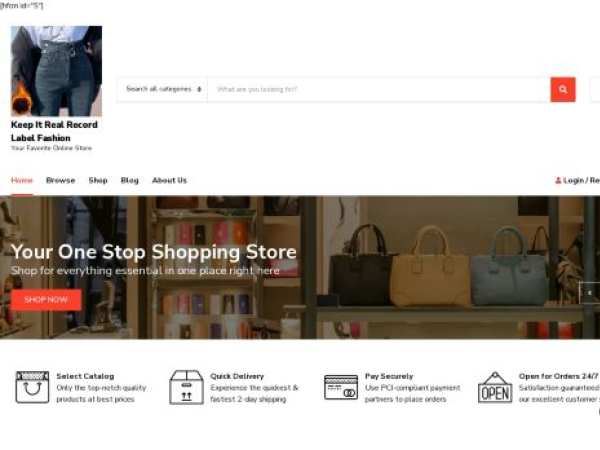This screenshot has width=600, height=450.
Task: Open the Blog menu link
Action: click(130, 180)
